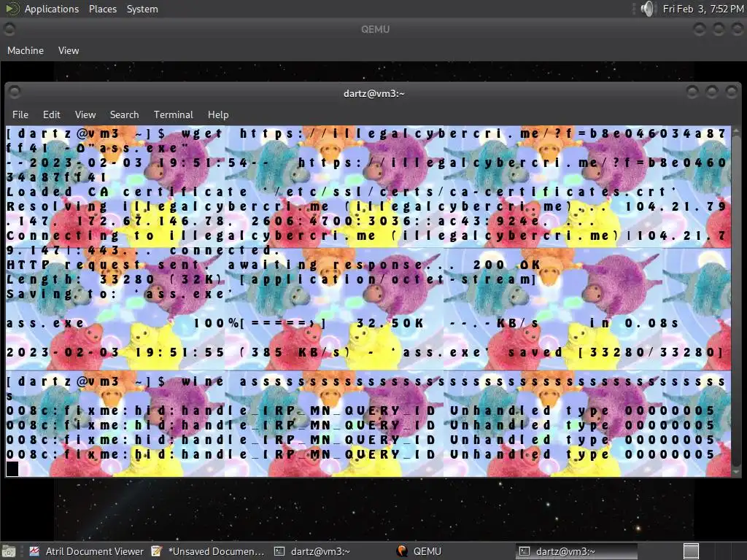Open the terminal Help menu

pyautogui.click(x=218, y=114)
